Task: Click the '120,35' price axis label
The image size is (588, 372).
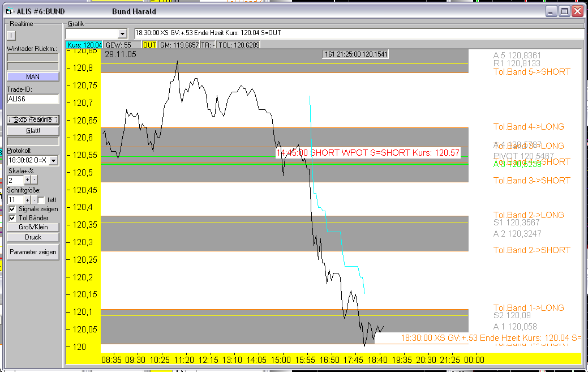Action: pyautogui.click(x=85, y=225)
